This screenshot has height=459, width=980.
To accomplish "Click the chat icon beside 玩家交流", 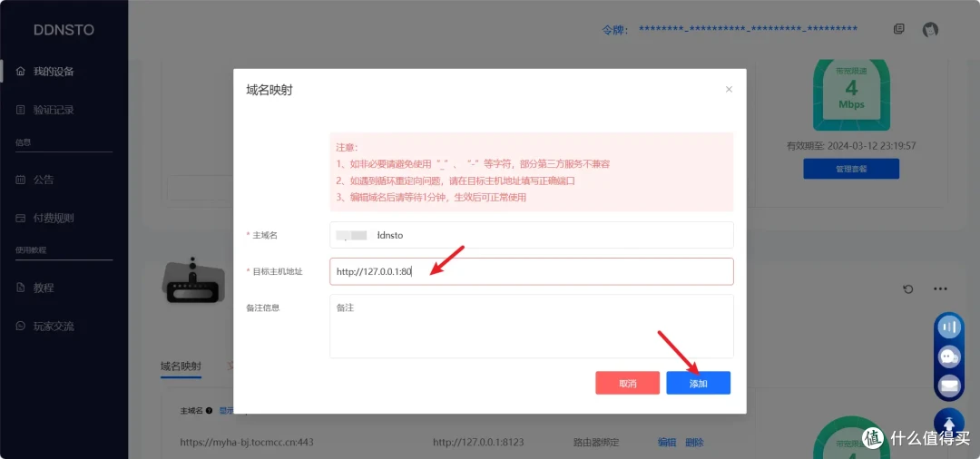I will click(21, 327).
